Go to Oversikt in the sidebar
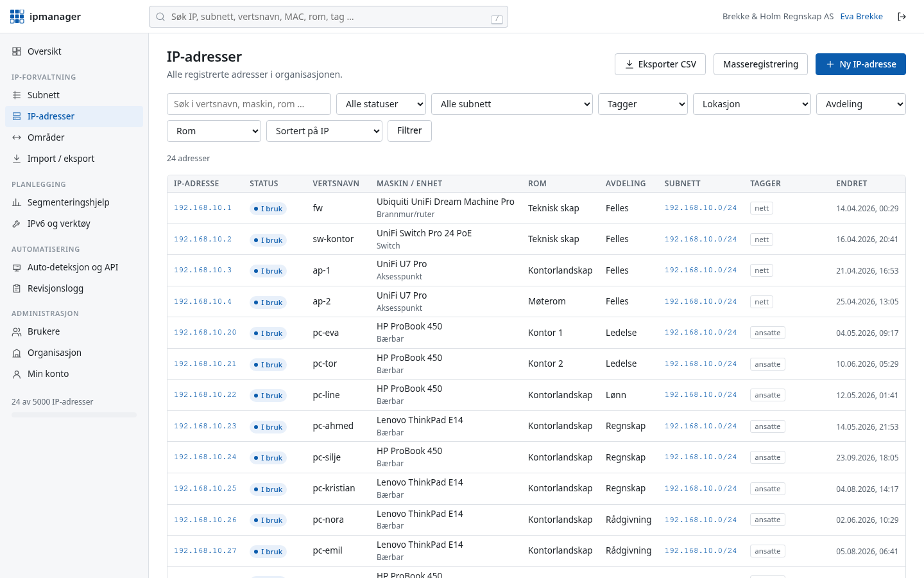The image size is (924, 578). pos(74,51)
